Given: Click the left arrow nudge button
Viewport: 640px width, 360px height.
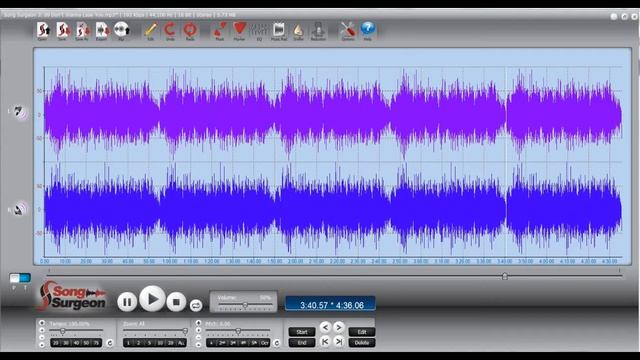Looking at the screenshot, I should (325, 327).
